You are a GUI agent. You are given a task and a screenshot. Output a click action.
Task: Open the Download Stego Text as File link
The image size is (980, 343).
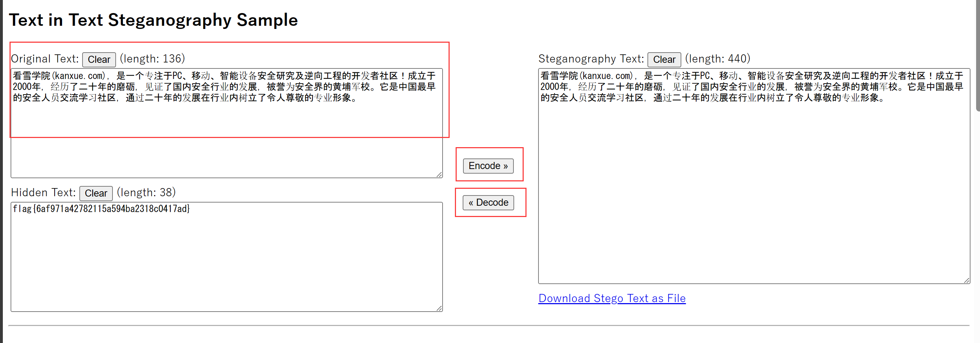[x=612, y=298]
